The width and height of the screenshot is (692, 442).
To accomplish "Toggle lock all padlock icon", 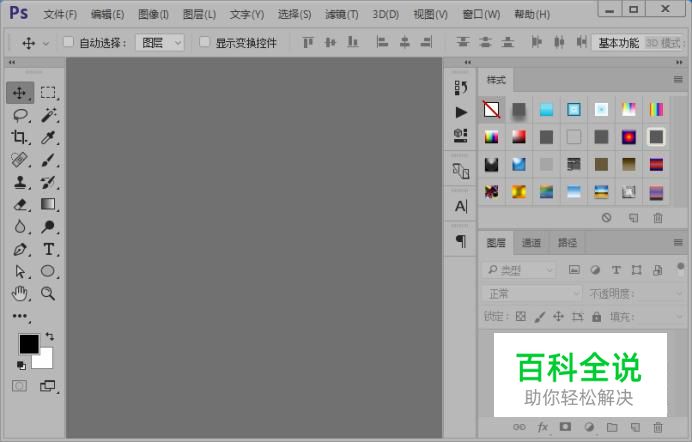I will (x=596, y=316).
